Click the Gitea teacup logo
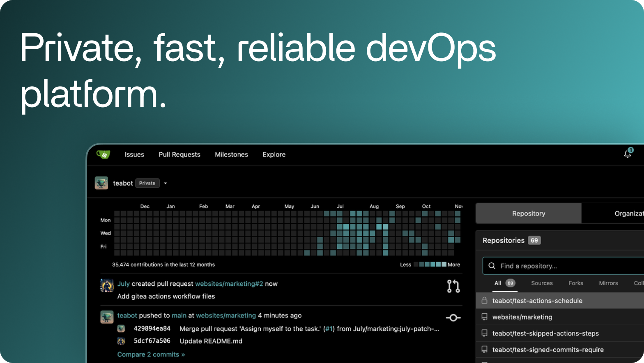 (103, 154)
